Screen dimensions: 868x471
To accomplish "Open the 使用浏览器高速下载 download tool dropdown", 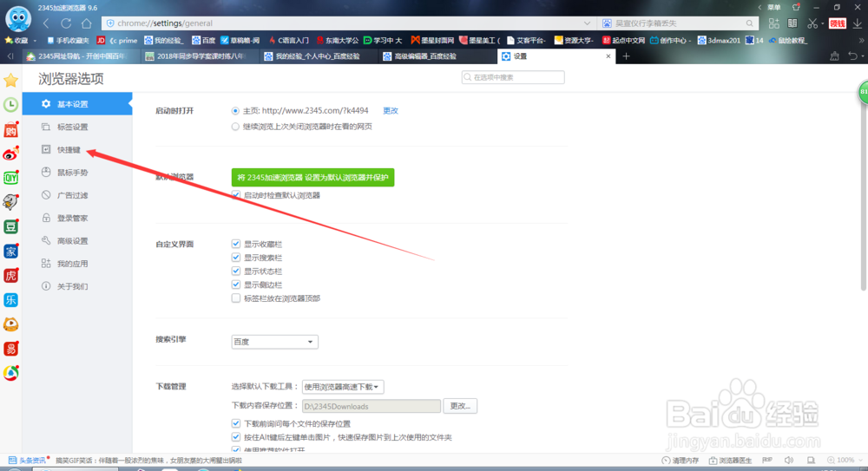I will pyautogui.click(x=343, y=386).
